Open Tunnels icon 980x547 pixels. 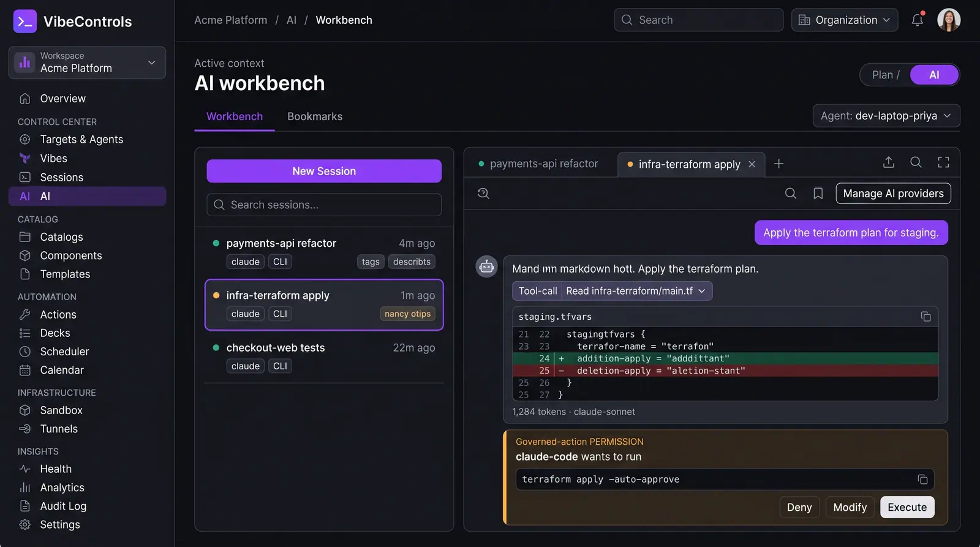coord(25,429)
